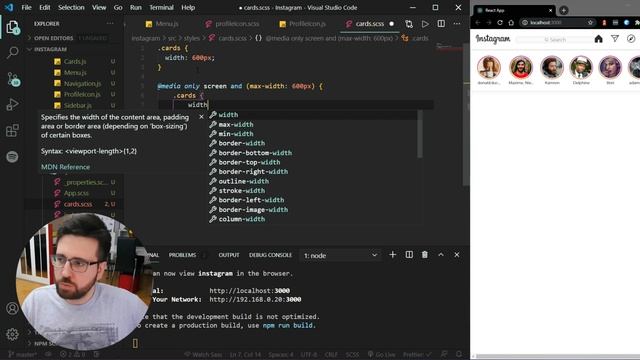Open the MDN Reference link

[x=65, y=167]
